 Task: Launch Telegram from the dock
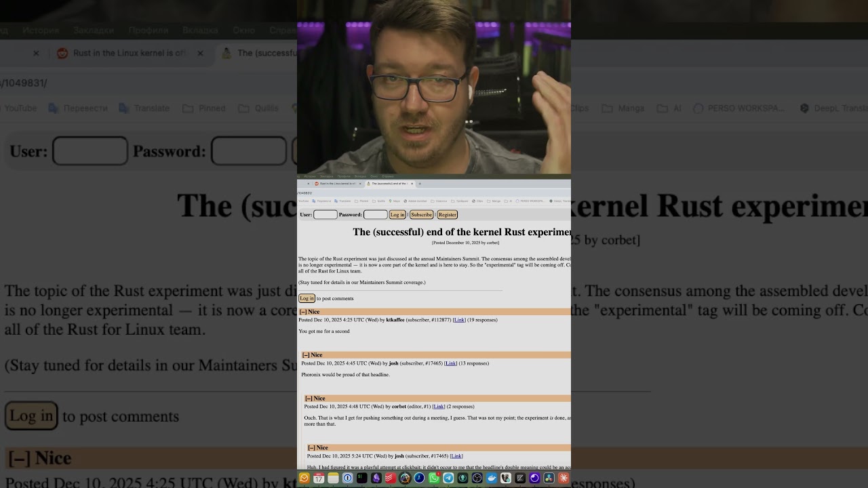click(448, 479)
